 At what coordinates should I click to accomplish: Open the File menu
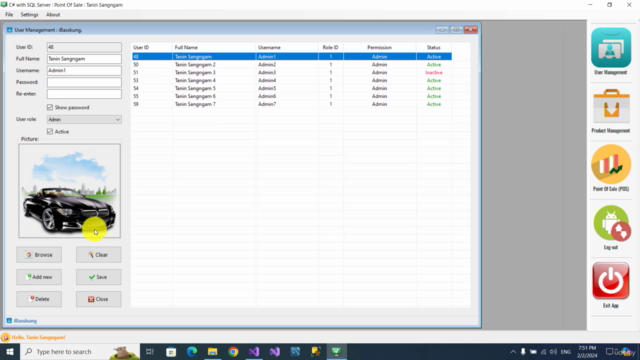(9, 15)
